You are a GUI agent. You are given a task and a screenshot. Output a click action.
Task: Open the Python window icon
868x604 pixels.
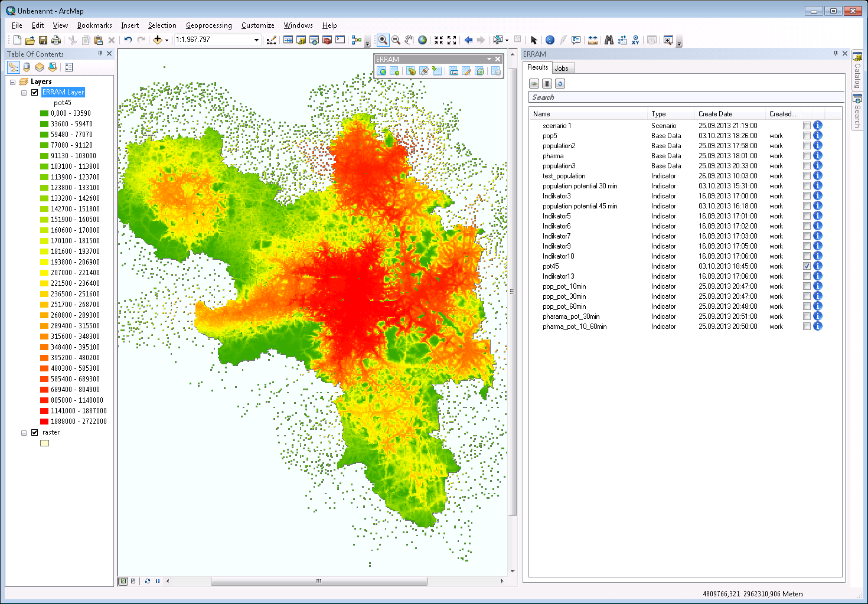(x=340, y=40)
